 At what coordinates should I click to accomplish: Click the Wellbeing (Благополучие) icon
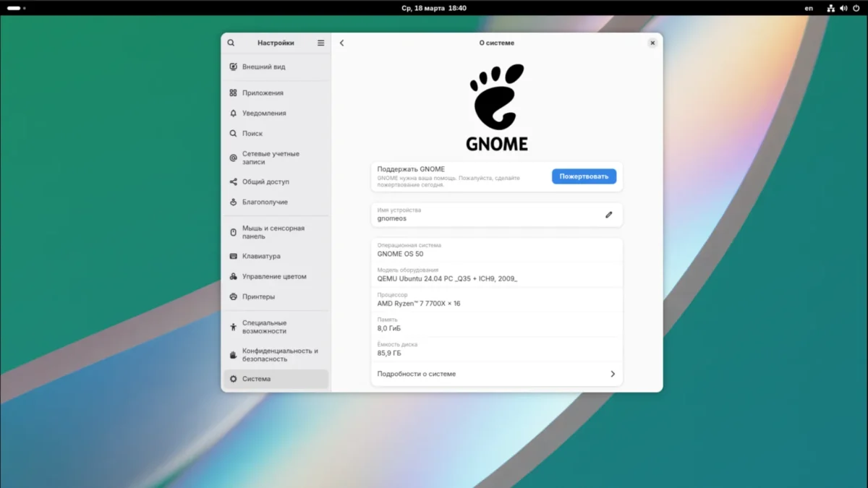click(233, 202)
